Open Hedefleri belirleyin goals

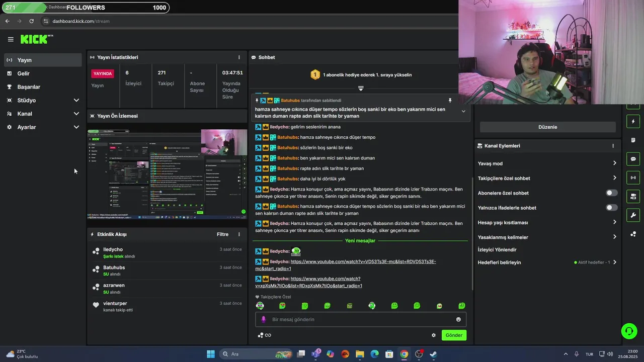[x=547, y=262]
